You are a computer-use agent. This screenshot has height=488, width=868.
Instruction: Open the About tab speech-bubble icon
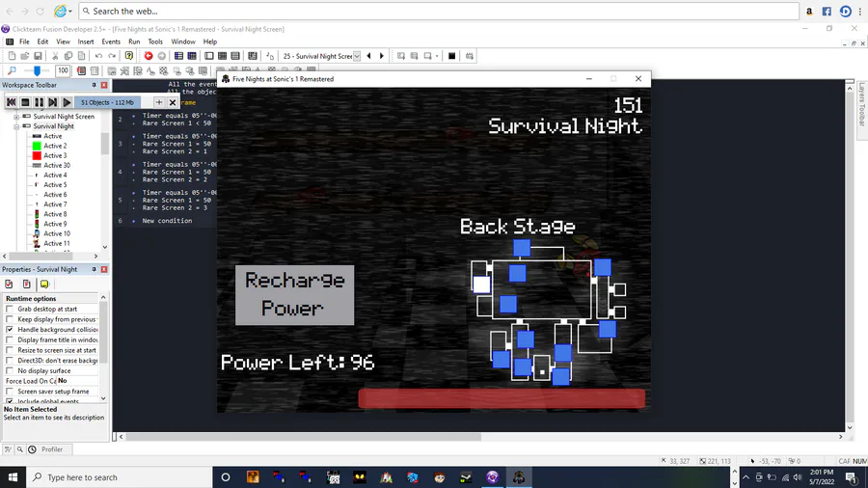[44, 284]
